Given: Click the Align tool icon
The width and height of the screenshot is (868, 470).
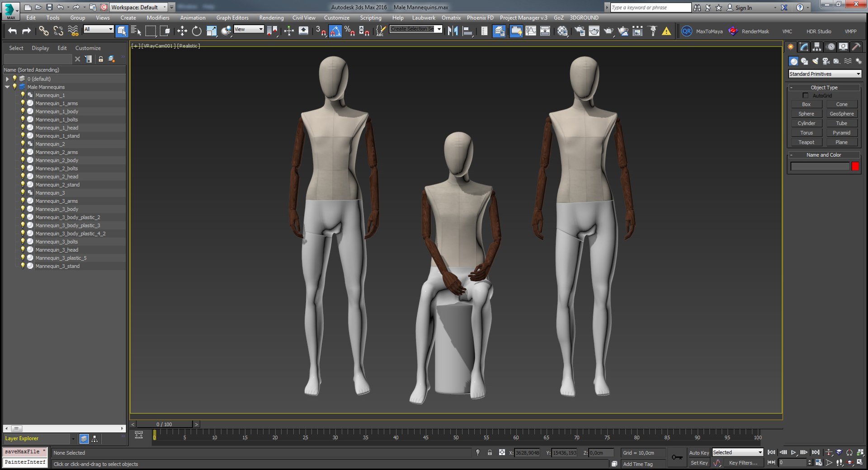Looking at the screenshot, I should point(468,31).
